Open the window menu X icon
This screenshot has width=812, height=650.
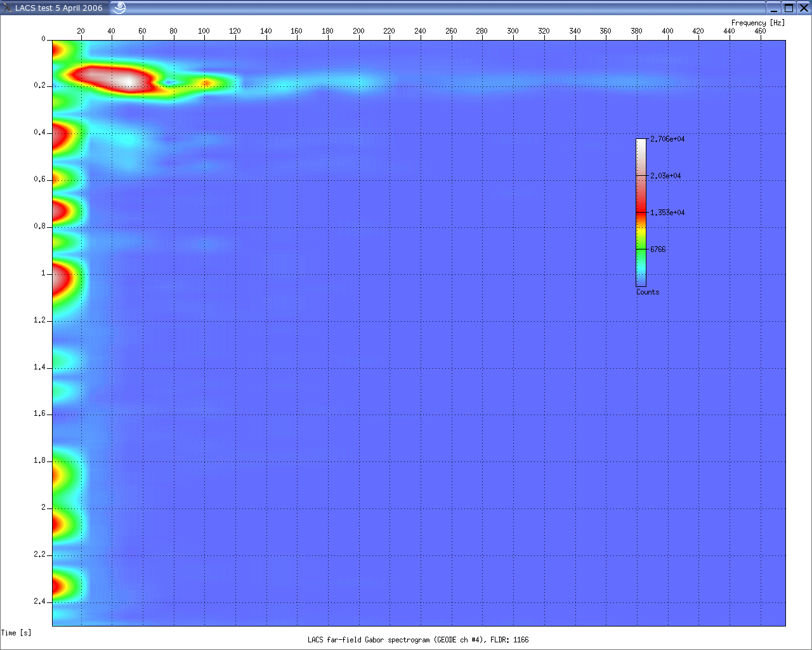8,8
